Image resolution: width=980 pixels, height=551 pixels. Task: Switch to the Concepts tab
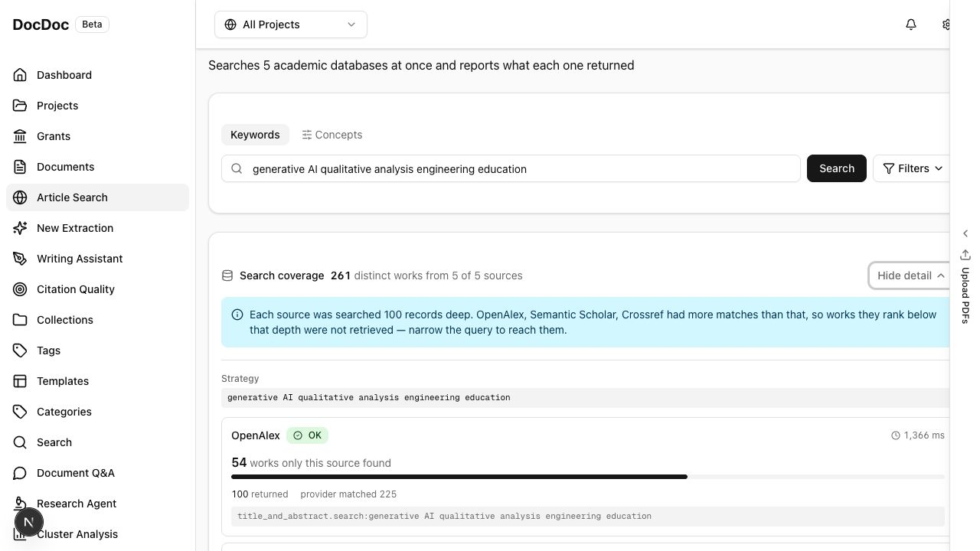(332, 135)
